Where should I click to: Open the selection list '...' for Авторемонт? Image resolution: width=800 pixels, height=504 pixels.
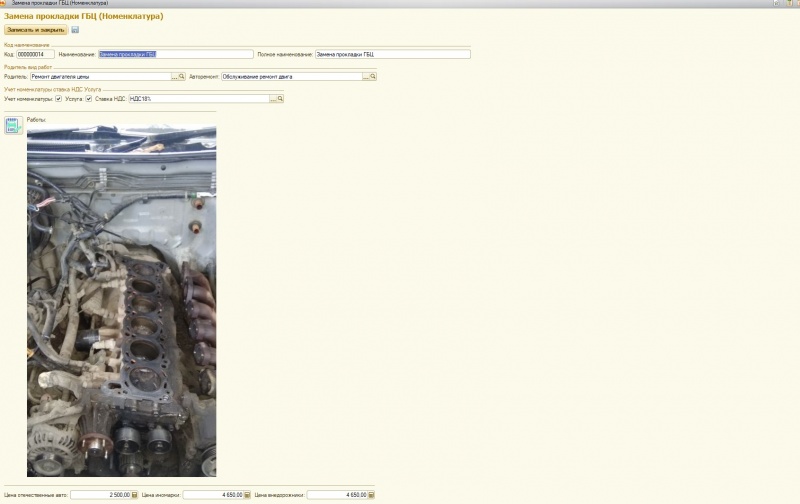pyautogui.click(x=366, y=77)
